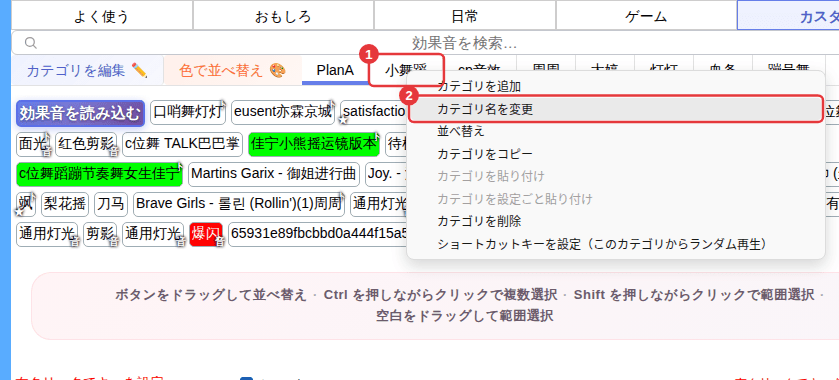This screenshot has height=380, width=839.
Task: Click the magnifier icon in the search bar
Action: point(31,43)
